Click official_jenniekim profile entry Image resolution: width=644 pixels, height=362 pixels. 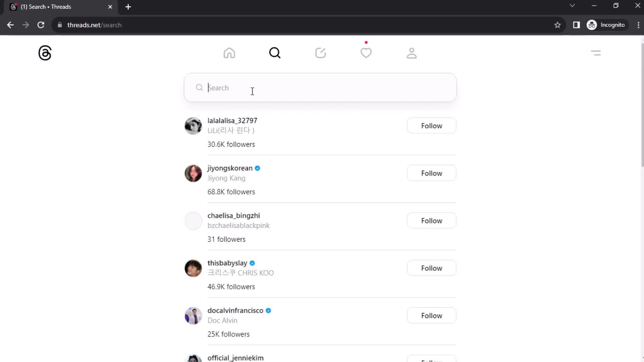coord(235,358)
